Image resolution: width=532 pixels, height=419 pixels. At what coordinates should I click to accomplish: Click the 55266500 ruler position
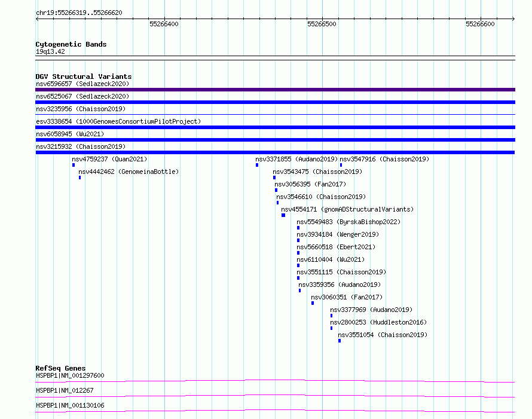tap(322, 24)
